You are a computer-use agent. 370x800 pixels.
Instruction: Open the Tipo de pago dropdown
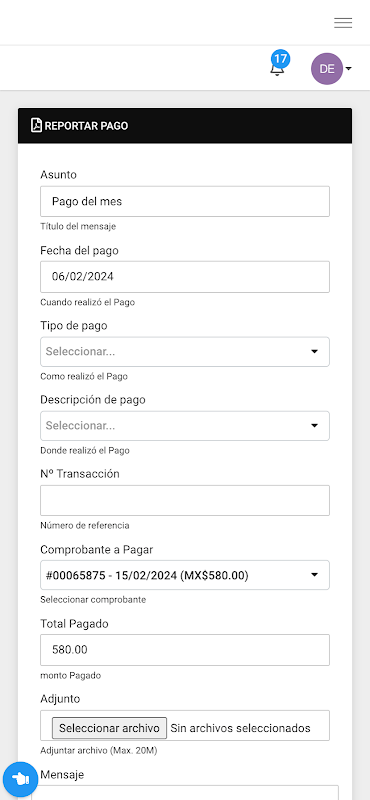coord(185,352)
